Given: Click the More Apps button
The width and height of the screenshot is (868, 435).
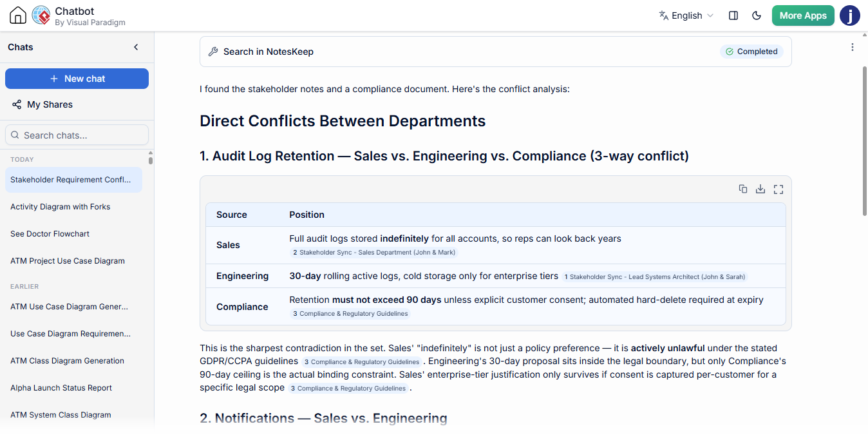Looking at the screenshot, I should tap(803, 15).
